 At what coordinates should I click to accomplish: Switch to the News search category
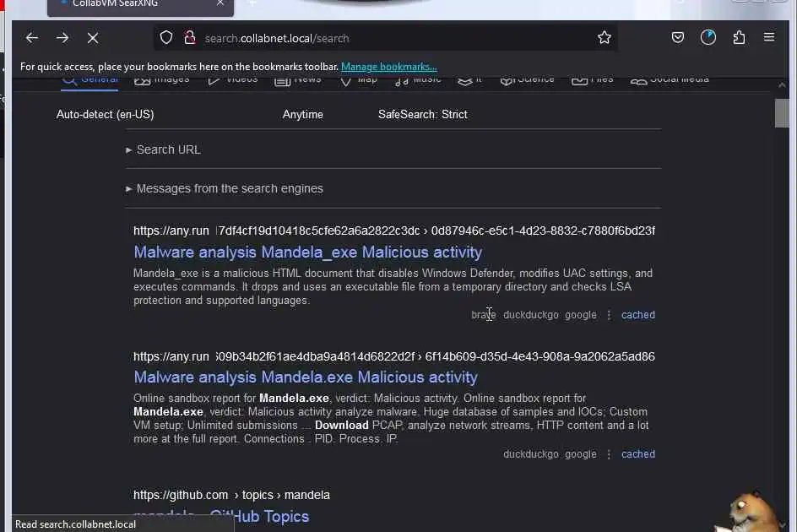tap(297, 81)
